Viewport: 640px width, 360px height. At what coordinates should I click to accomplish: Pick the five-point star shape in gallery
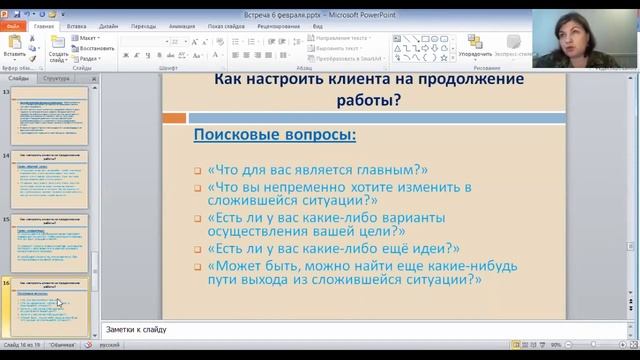(x=444, y=58)
